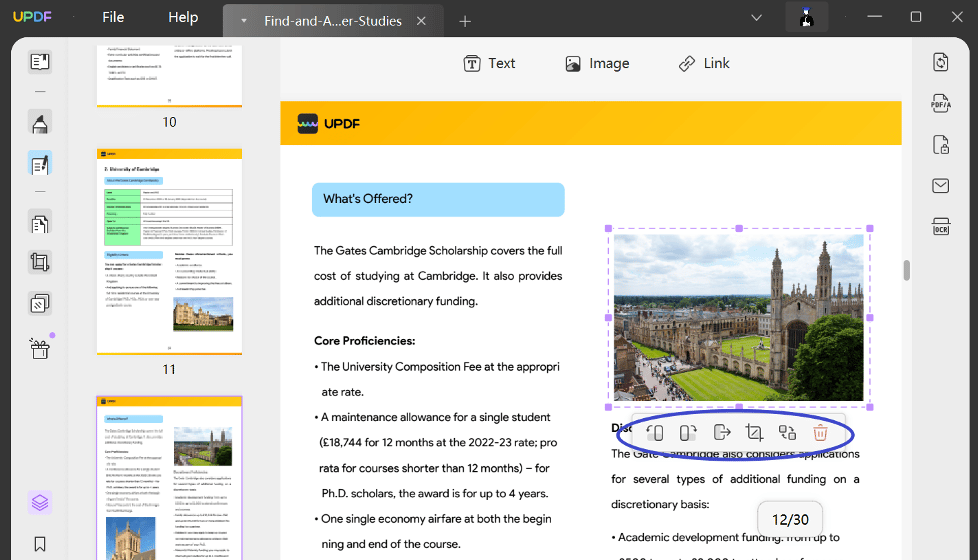Click the UPDF logo in page header banner

(329, 123)
